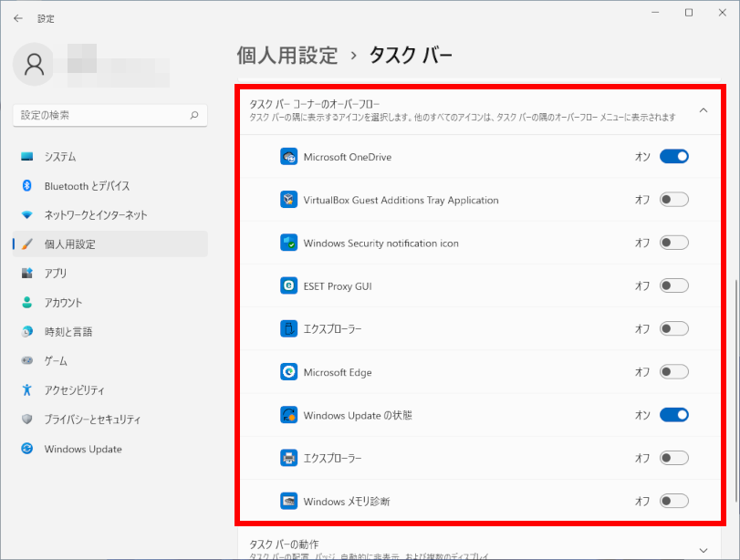This screenshot has width=740, height=560.
Task: Click the VirtualBox Guest Additions icon
Action: [289, 200]
